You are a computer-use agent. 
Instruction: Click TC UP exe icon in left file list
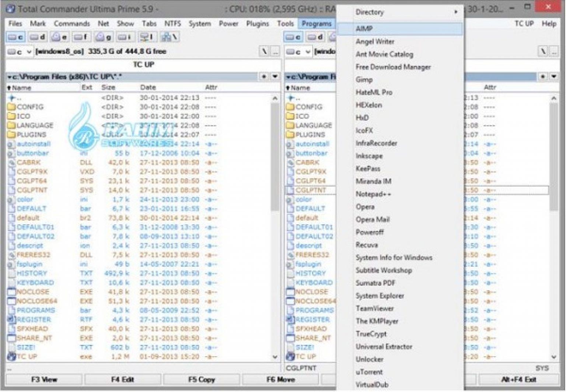click(x=11, y=357)
